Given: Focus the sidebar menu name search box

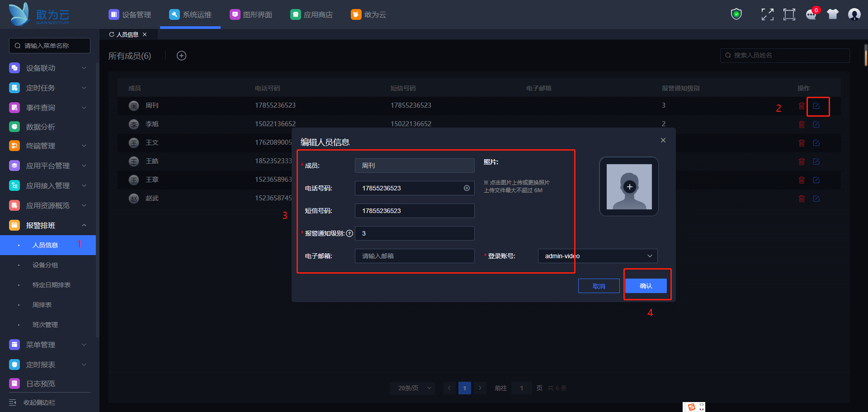Looking at the screenshot, I should pyautogui.click(x=50, y=46).
